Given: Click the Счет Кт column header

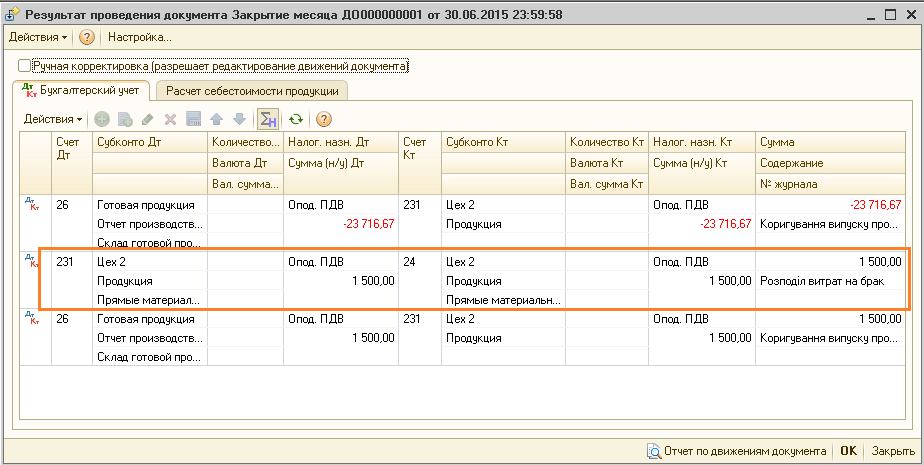Looking at the screenshot, I should point(420,163).
